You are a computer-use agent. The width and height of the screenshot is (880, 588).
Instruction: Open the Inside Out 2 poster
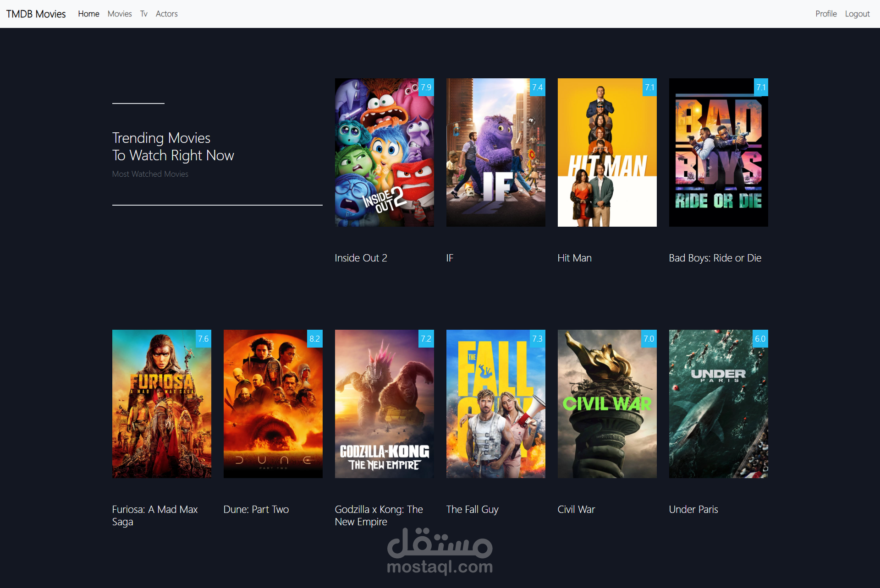[x=384, y=152]
